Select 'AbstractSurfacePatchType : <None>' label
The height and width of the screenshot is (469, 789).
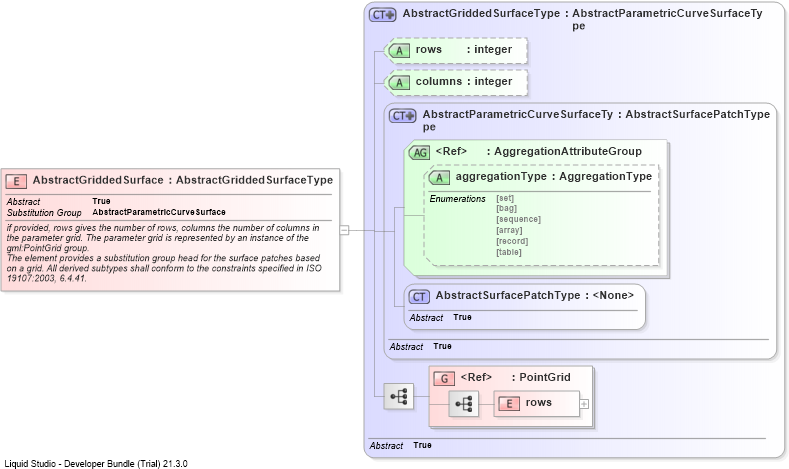point(534,295)
